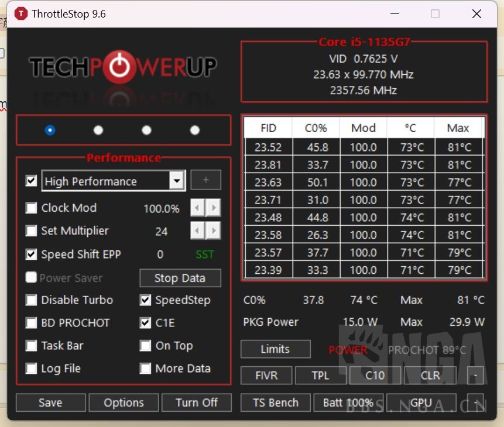
Task: Save the current settings
Action: point(50,402)
